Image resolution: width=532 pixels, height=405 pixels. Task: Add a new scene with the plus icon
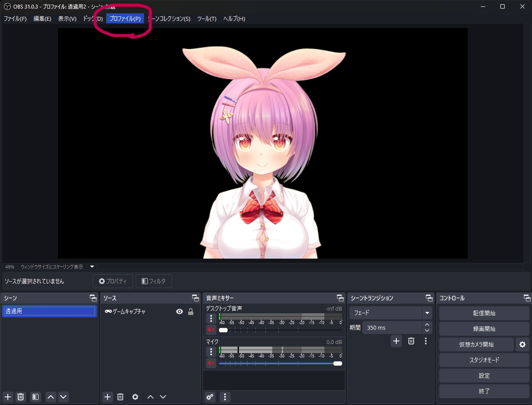pos(8,397)
